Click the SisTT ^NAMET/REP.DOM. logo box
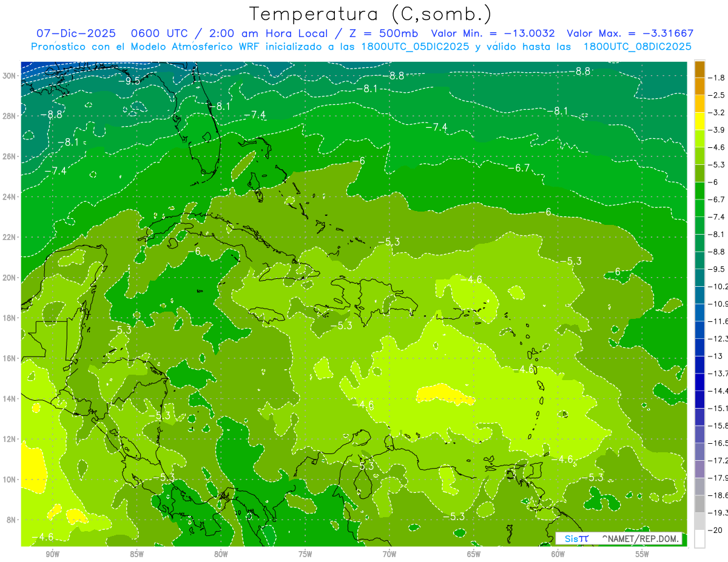Viewport: 728px width, 562px height. click(x=618, y=538)
